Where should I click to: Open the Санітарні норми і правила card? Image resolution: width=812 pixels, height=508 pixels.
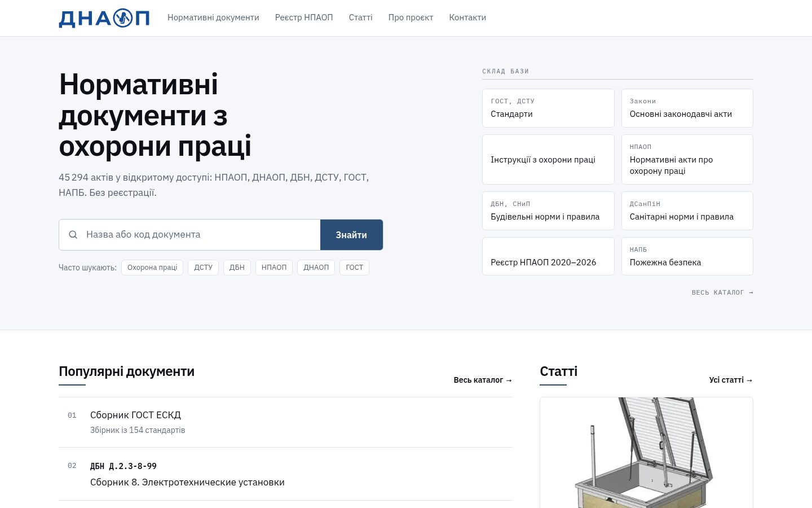tap(687, 211)
